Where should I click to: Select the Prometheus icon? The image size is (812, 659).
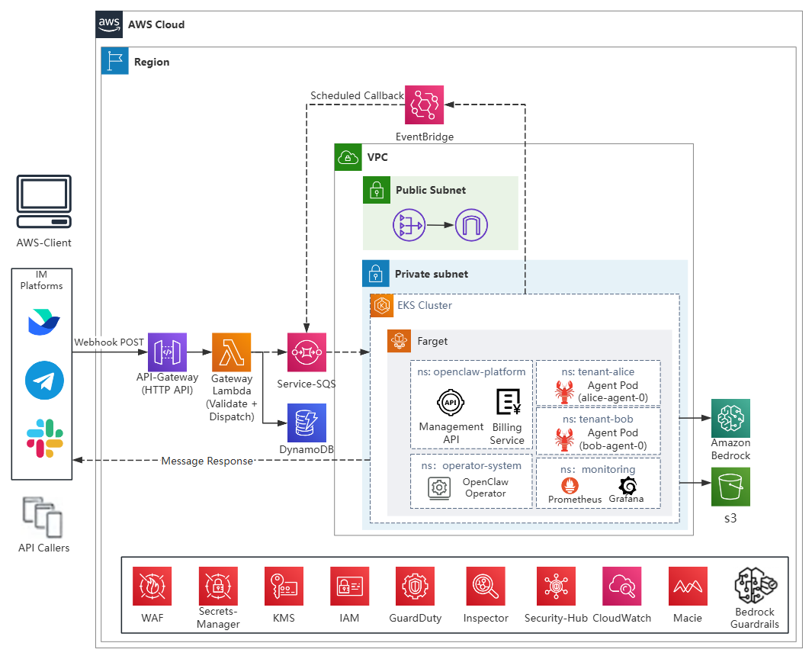(570, 485)
